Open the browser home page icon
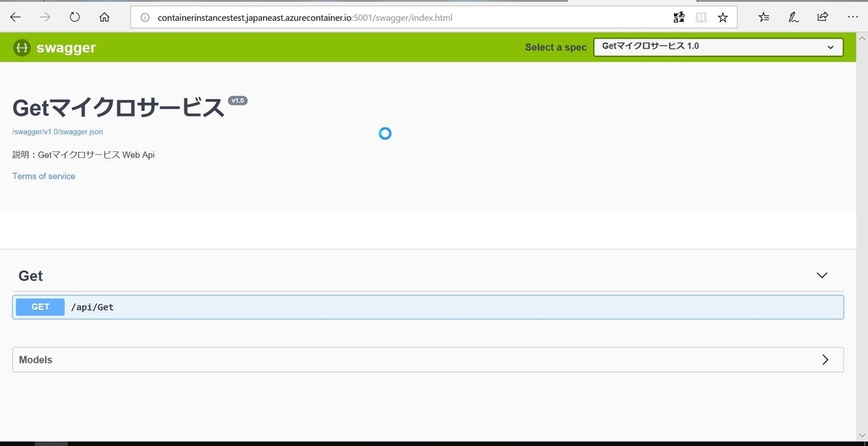 [104, 17]
